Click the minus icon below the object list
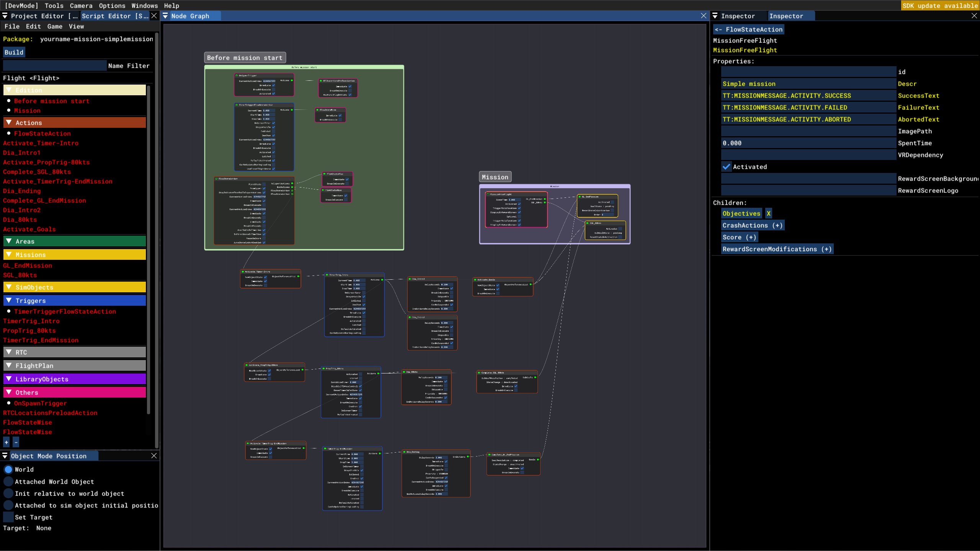Screen dimensions: 980x551 point(16,442)
